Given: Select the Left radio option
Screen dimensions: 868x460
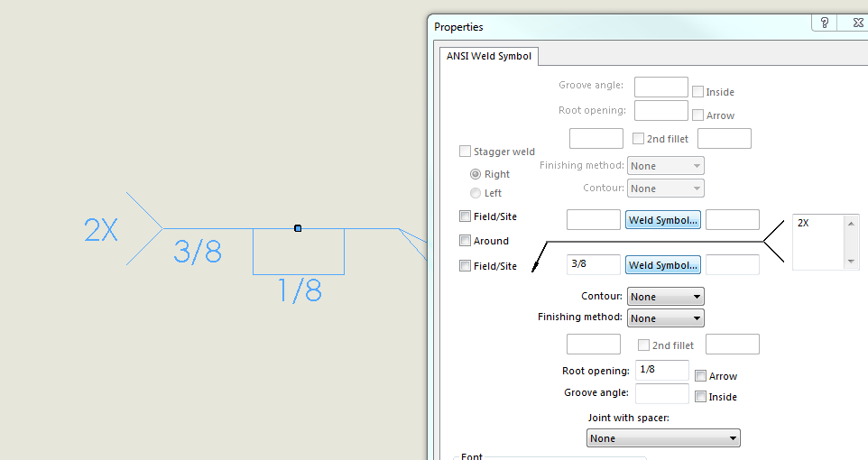Looking at the screenshot, I should pyautogui.click(x=475, y=193).
